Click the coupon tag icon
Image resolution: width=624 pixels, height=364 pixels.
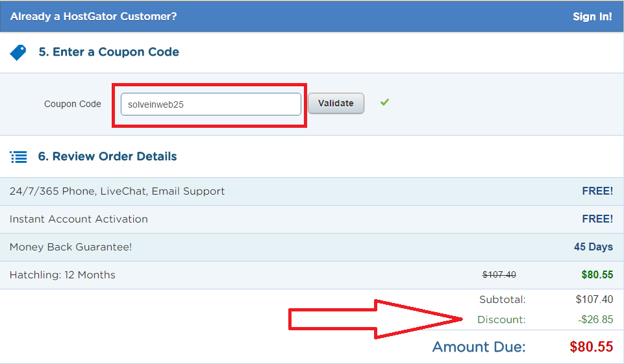18,53
